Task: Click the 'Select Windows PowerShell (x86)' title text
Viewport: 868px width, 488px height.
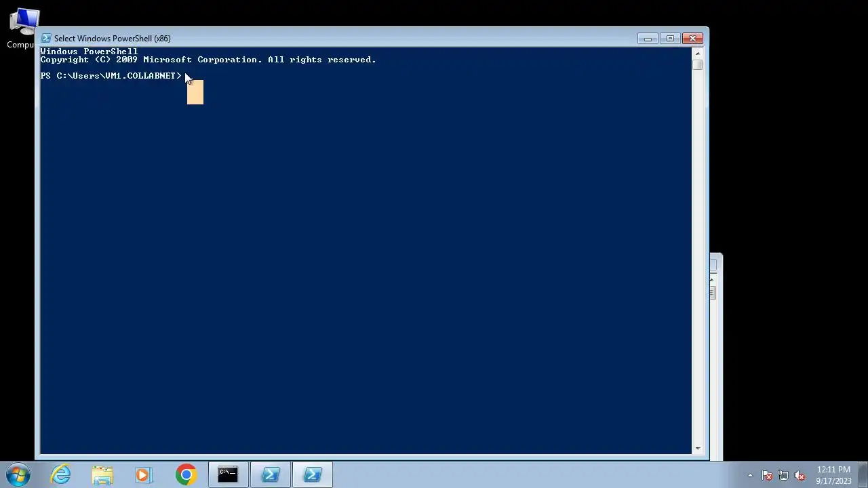Action: tap(112, 39)
